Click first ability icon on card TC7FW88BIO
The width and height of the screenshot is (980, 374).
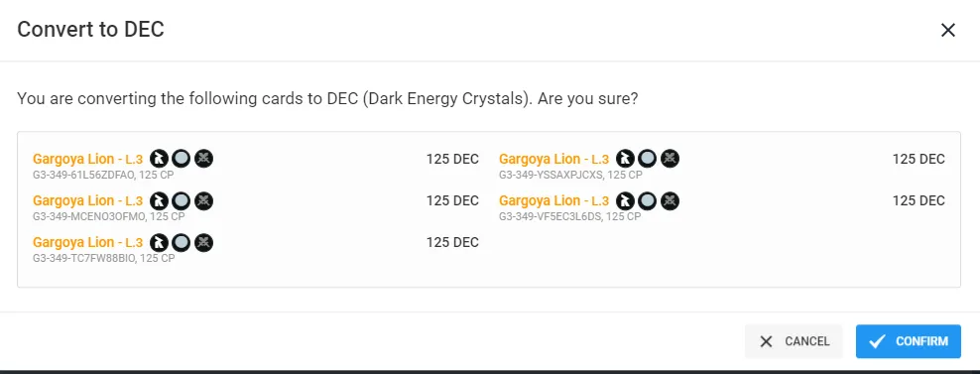point(160,242)
